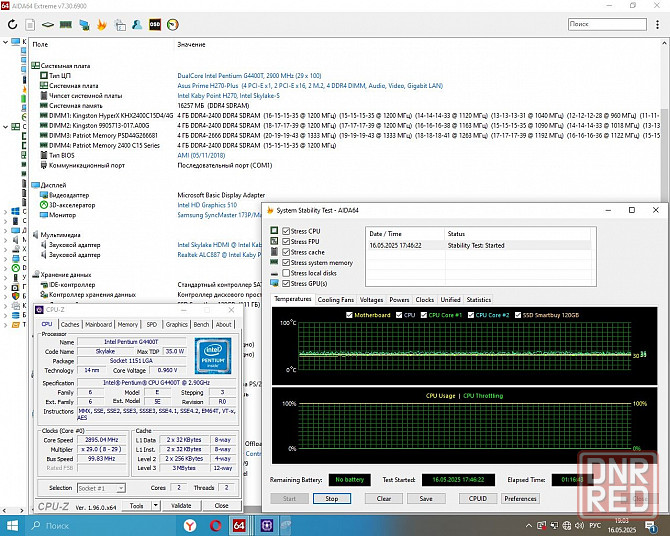Toggle the Motherboard temperature graph checkbox
Screen dimensions: 670x536
tap(349, 315)
